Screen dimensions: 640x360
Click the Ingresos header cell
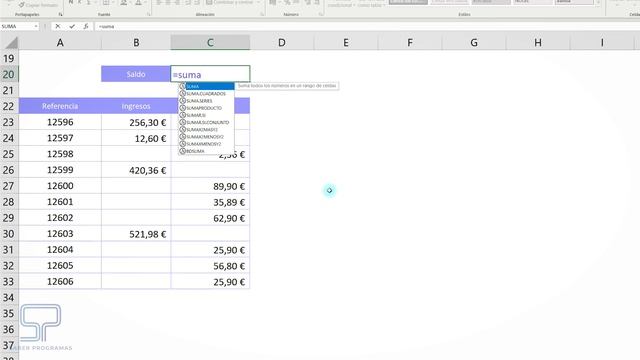coord(136,106)
